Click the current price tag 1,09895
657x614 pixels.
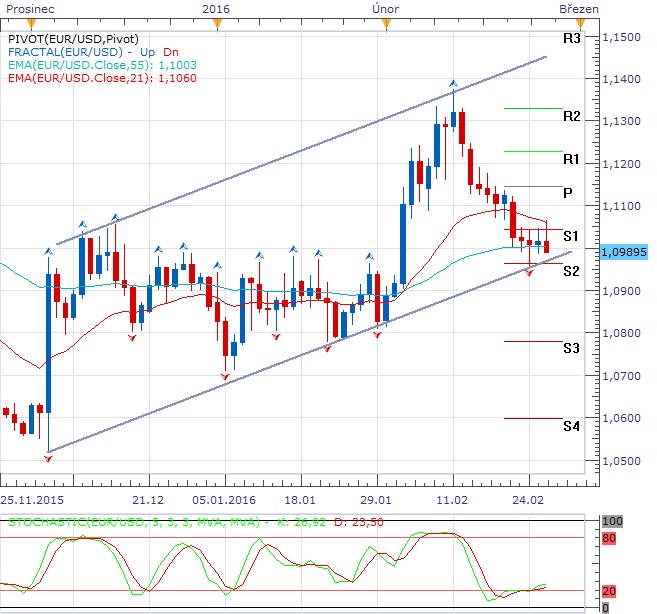627,253
